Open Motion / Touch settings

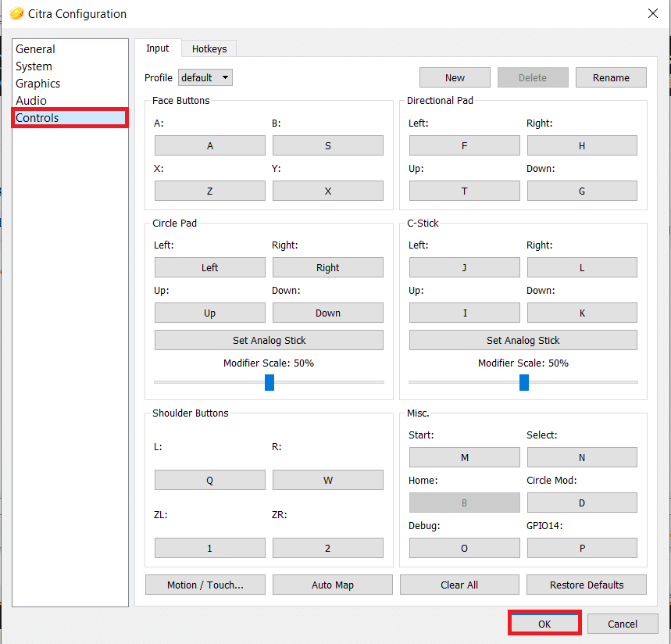tap(205, 585)
